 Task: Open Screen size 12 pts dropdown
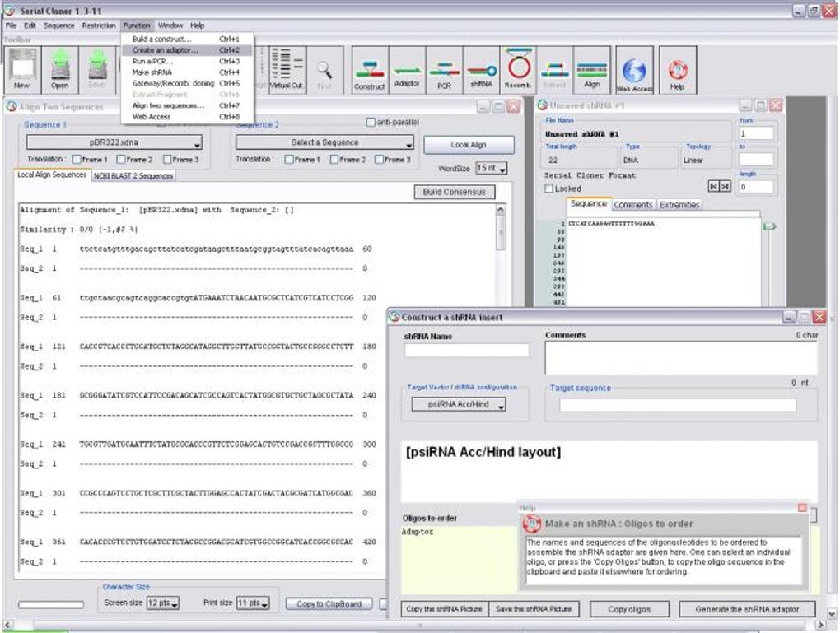pos(162,603)
